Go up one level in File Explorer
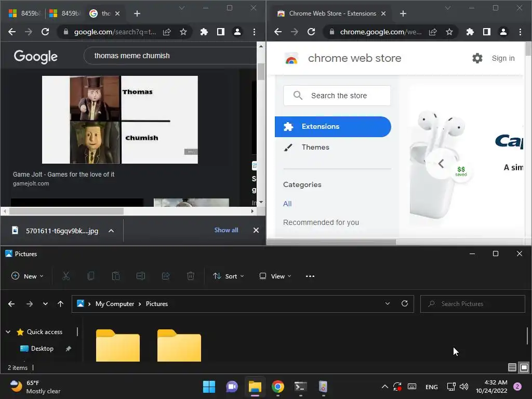This screenshot has width=532, height=399. click(60, 303)
